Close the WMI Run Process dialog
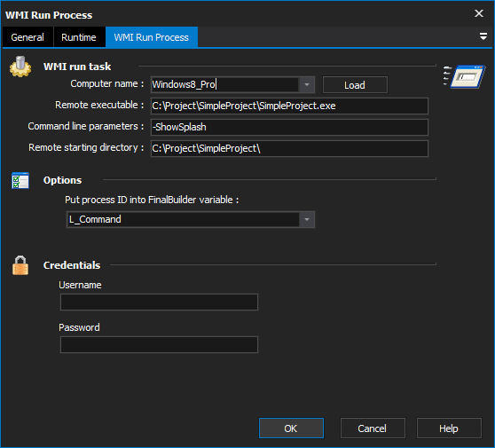The image size is (495, 448). pos(479,13)
